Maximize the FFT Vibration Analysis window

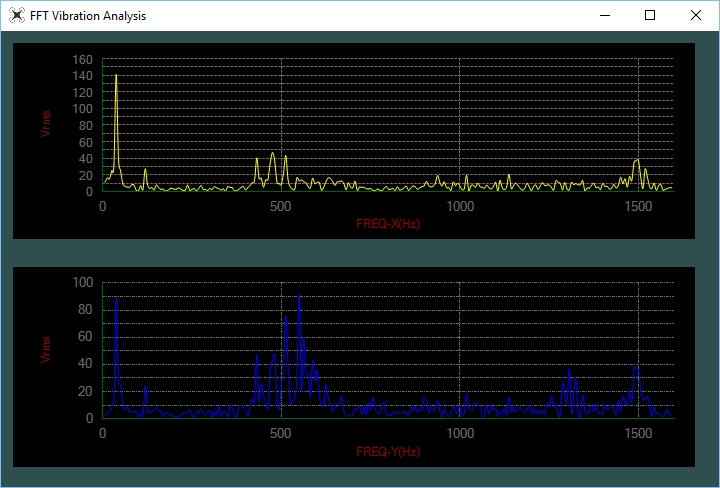coord(650,15)
